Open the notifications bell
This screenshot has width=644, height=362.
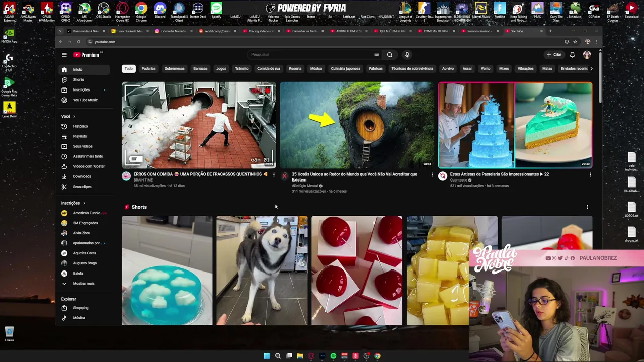point(572,55)
